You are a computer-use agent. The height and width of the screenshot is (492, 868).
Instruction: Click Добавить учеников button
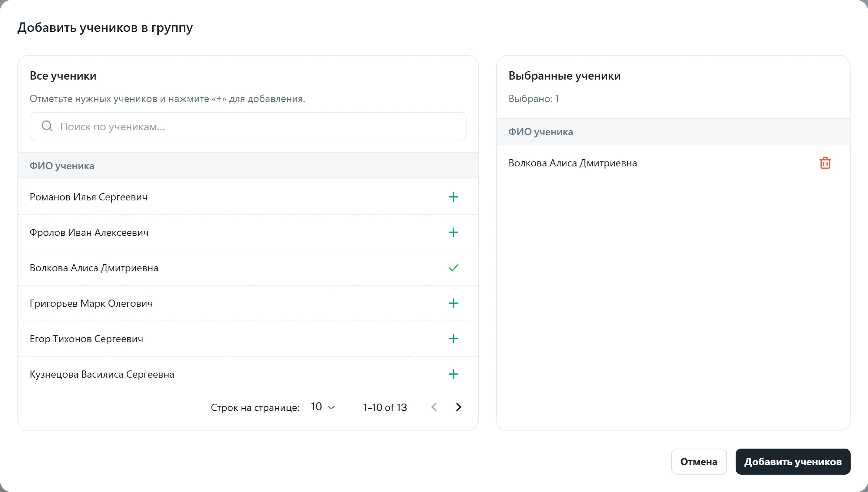click(x=793, y=462)
